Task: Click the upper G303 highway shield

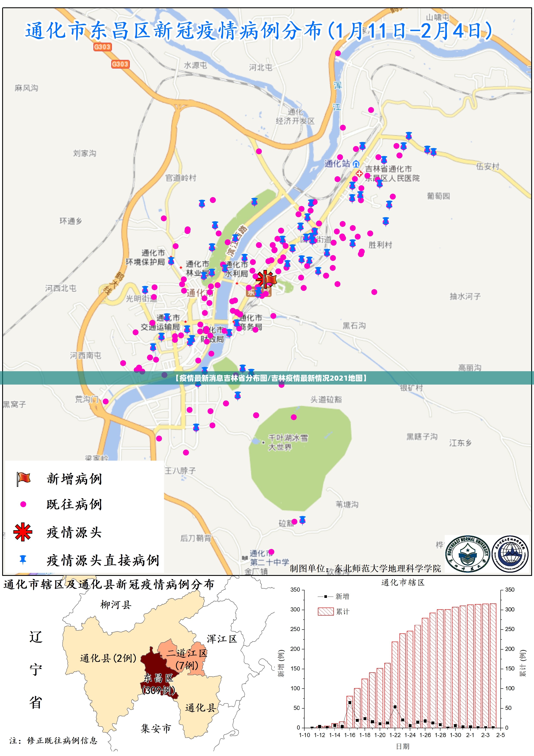Action: point(102,47)
